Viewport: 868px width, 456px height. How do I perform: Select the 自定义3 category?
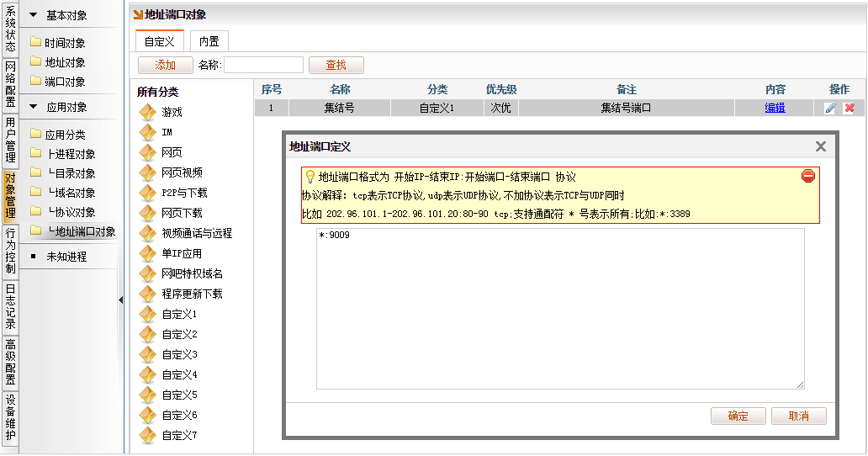coord(179,355)
